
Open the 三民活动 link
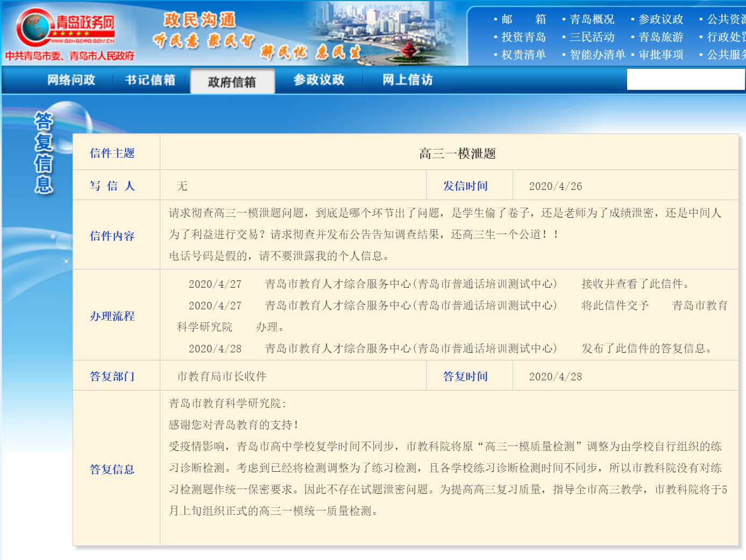tap(592, 37)
